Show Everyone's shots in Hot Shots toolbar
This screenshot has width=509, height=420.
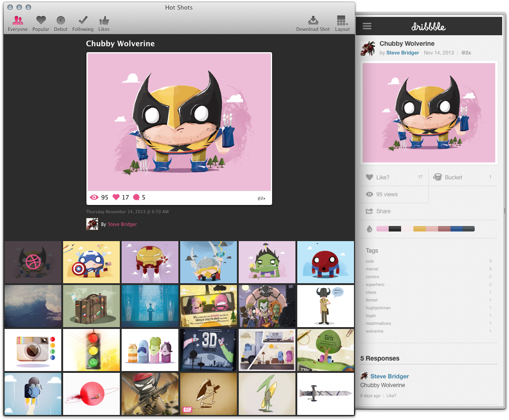click(x=17, y=24)
